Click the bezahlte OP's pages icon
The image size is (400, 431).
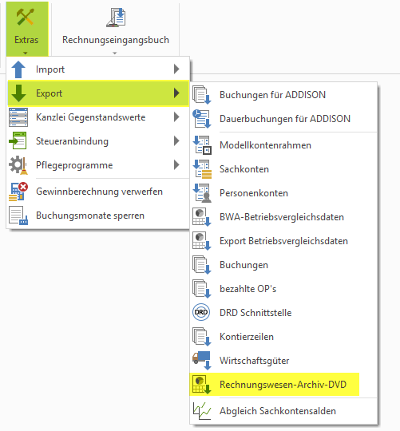point(202,289)
